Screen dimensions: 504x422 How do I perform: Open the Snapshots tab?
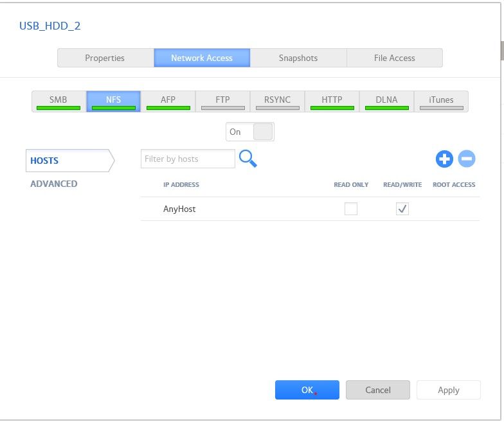[298, 58]
